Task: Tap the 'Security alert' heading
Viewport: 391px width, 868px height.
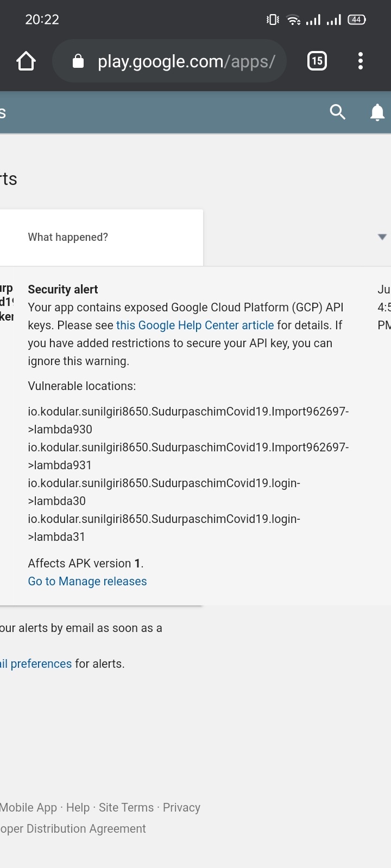Action: 63,290
